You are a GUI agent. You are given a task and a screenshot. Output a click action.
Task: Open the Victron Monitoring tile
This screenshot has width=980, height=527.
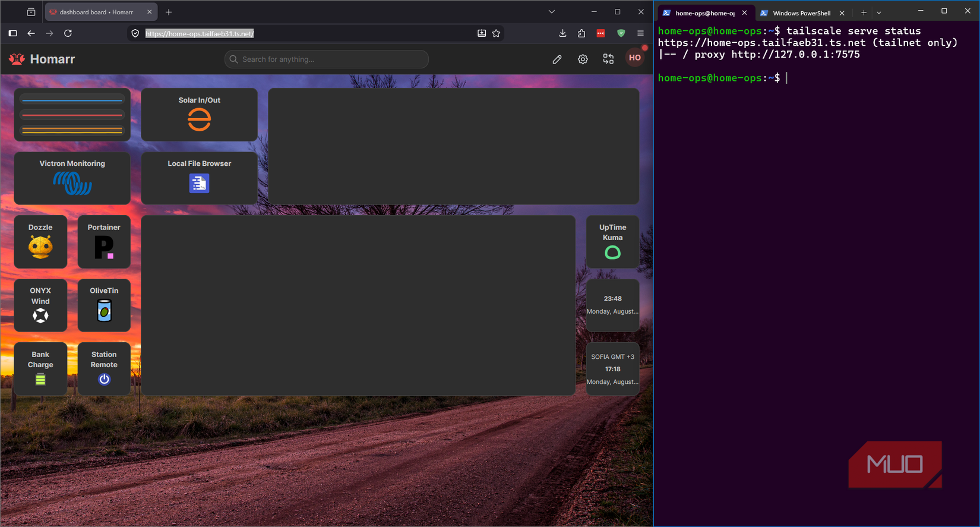(x=72, y=178)
